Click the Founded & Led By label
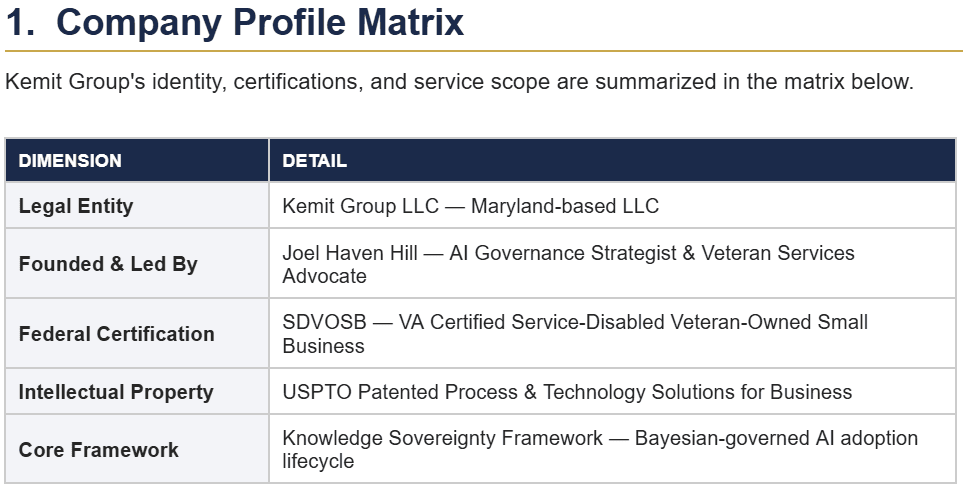This screenshot has width=963, height=495. click(108, 264)
